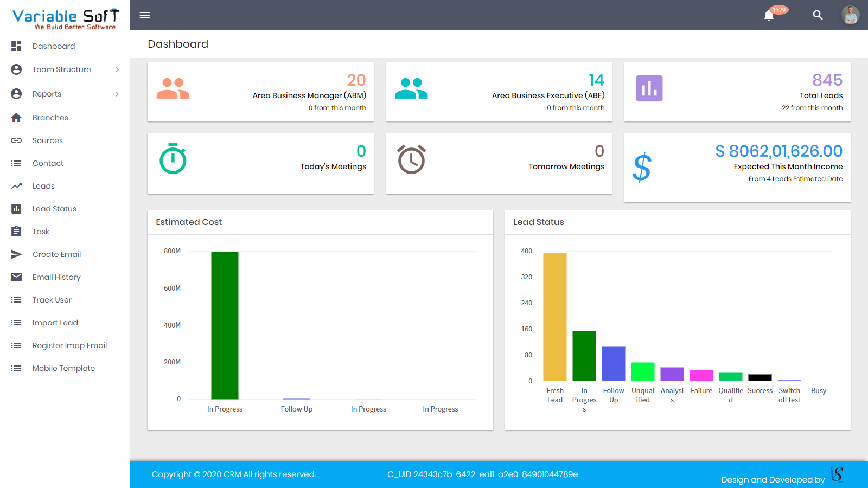868x488 pixels.
Task: Toggle the hamburger sidebar menu
Action: (145, 15)
